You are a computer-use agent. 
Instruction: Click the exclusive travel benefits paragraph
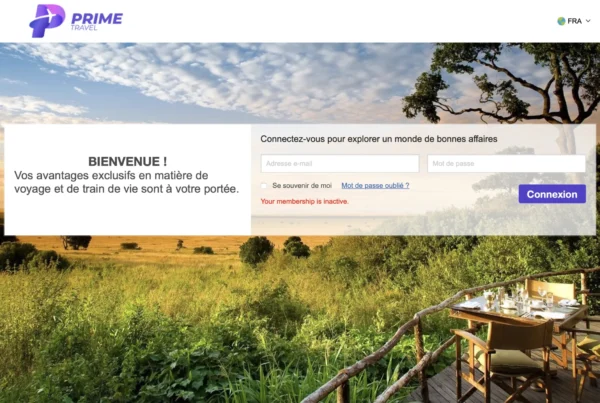[126, 182]
